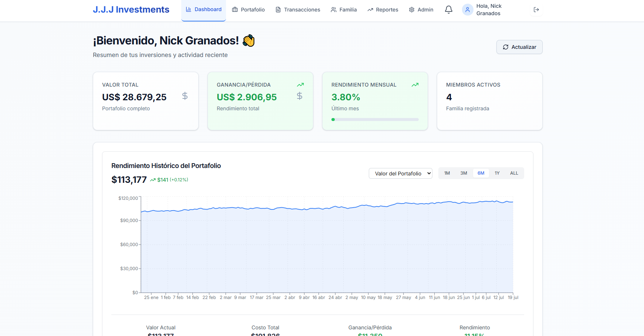This screenshot has height=336, width=644.
Task: Open the Transacciones page
Action: [x=298, y=10]
